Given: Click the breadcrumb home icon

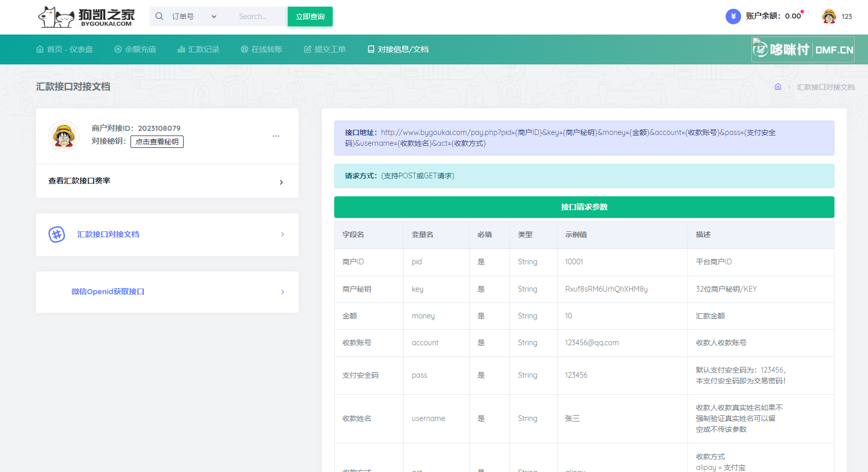Looking at the screenshot, I should point(778,87).
